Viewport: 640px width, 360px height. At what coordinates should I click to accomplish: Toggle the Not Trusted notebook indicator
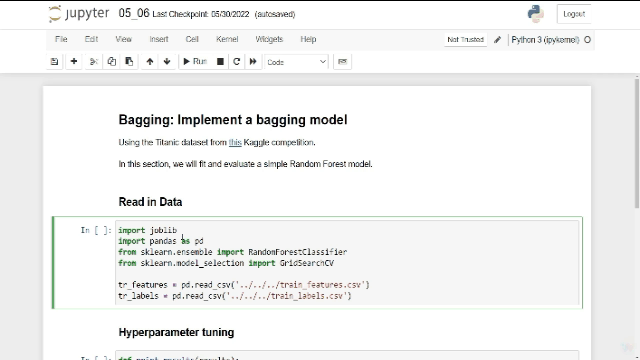tap(465, 40)
